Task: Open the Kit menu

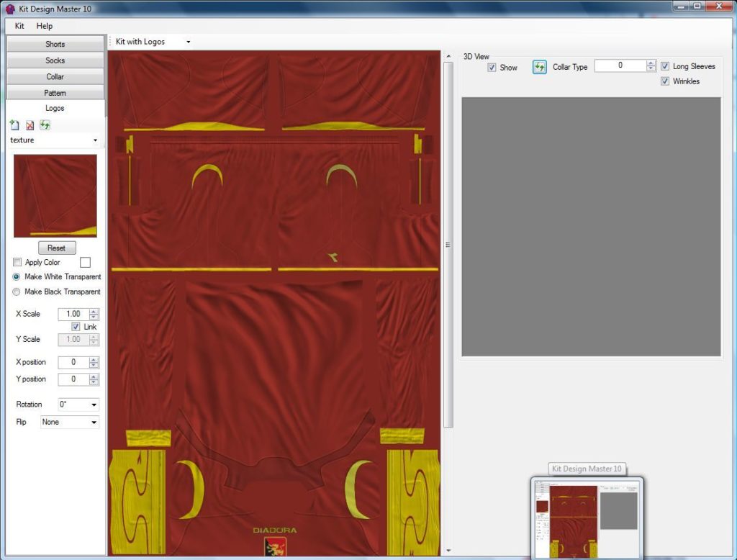Action: 19,26
